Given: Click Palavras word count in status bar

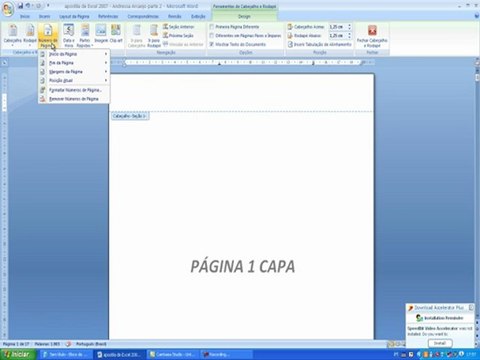Looking at the screenshot, I should (47, 344).
